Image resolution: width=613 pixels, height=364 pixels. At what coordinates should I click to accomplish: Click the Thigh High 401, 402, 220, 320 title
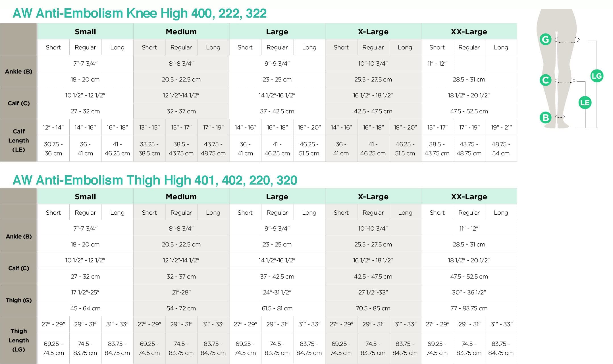click(155, 180)
